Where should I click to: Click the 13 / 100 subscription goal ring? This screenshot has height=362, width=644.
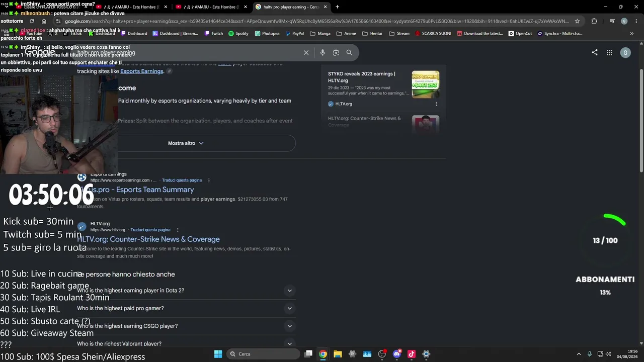[x=605, y=240]
